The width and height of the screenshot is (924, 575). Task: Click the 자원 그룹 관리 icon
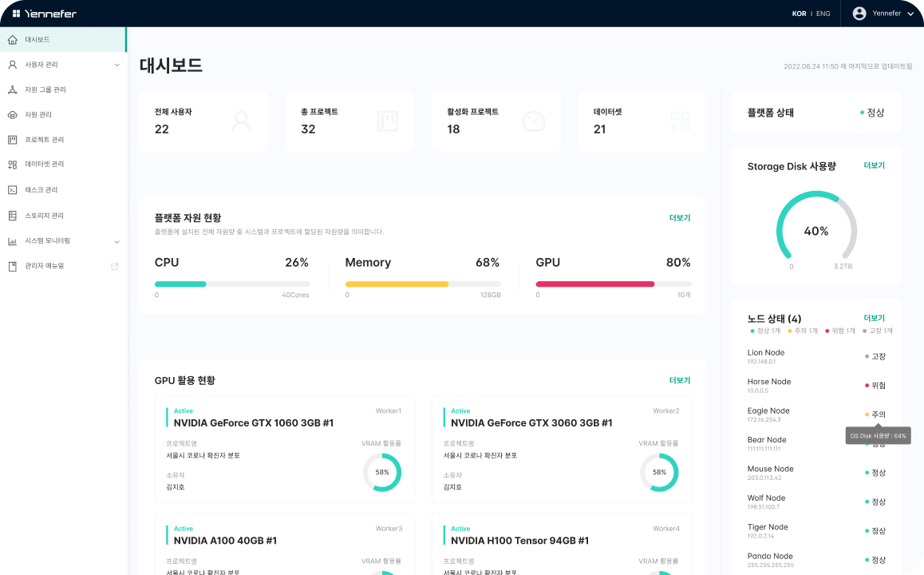pyautogui.click(x=13, y=89)
